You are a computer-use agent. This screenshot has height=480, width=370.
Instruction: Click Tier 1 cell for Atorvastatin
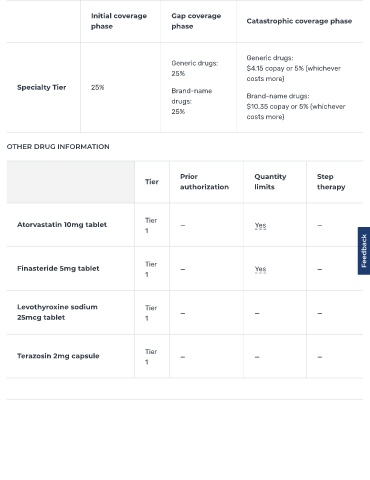(151, 225)
